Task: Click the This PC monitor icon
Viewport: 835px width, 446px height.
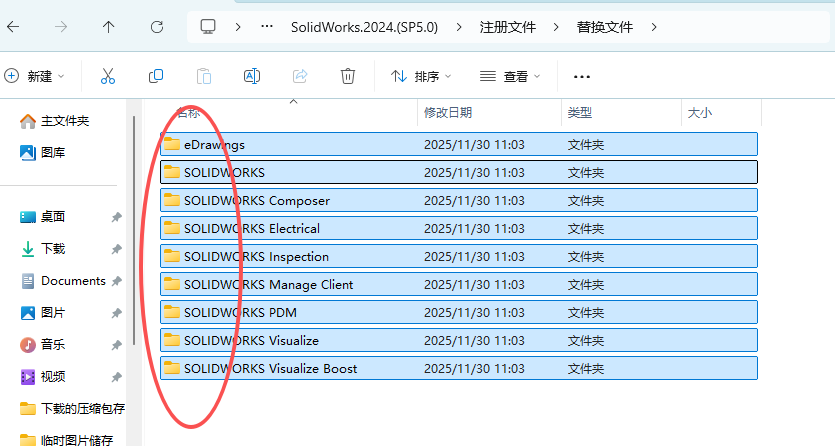Action: pyautogui.click(x=208, y=27)
